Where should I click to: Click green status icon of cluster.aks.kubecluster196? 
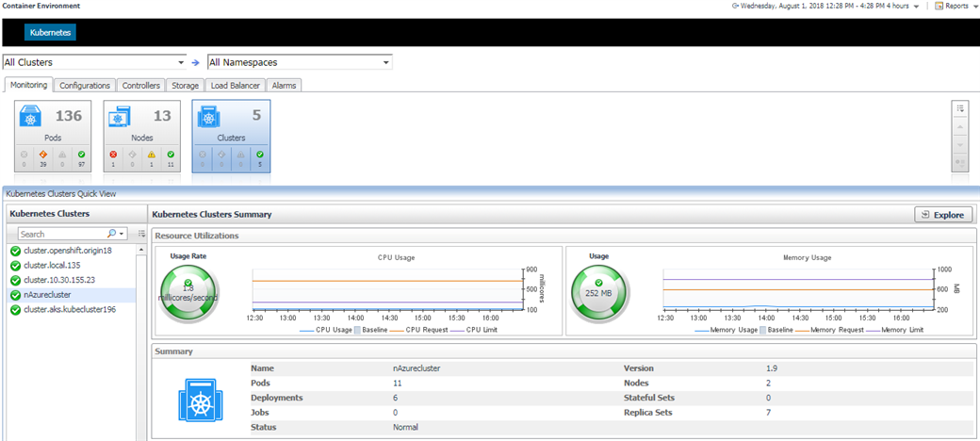point(16,310)
